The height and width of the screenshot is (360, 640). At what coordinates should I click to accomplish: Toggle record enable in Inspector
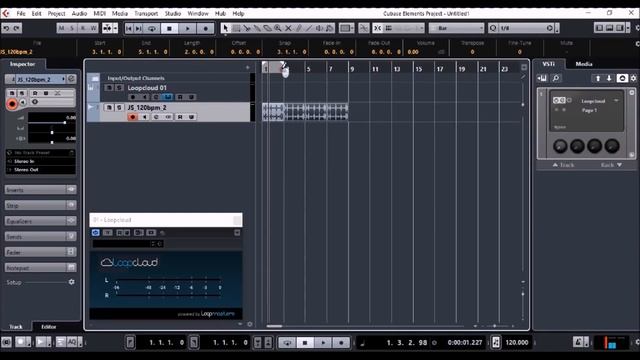12,104
